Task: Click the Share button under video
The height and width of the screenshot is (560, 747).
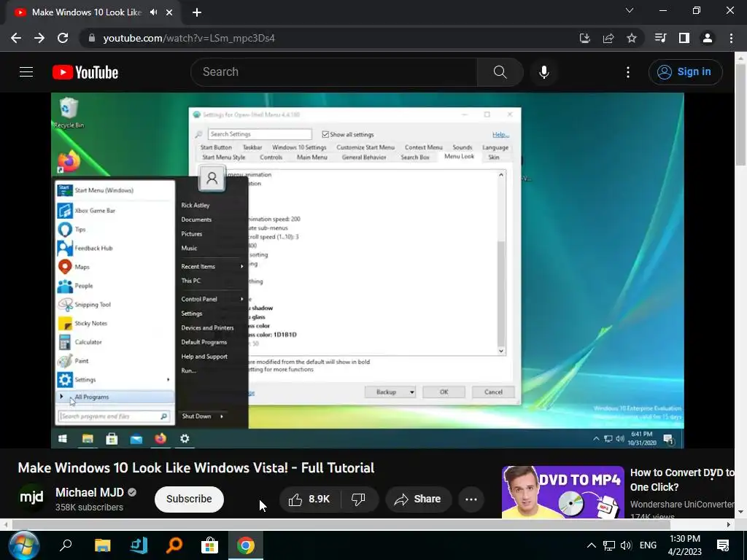Action: point(418,499)
